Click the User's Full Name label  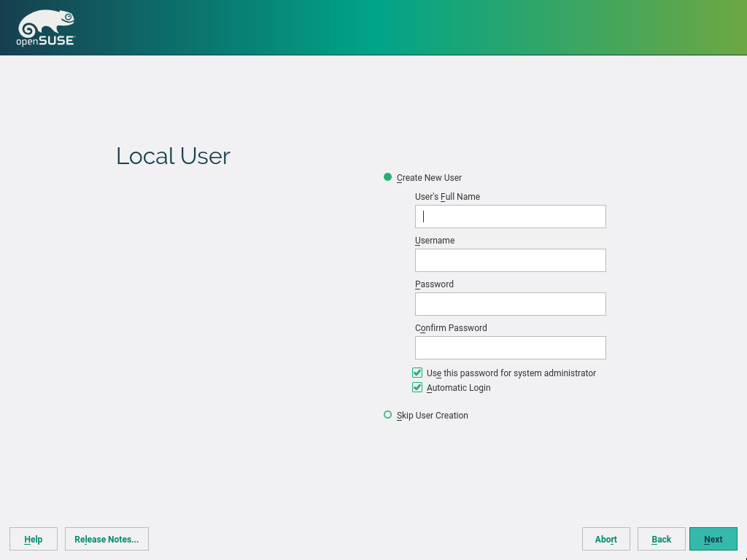click(x=447, y=197)
